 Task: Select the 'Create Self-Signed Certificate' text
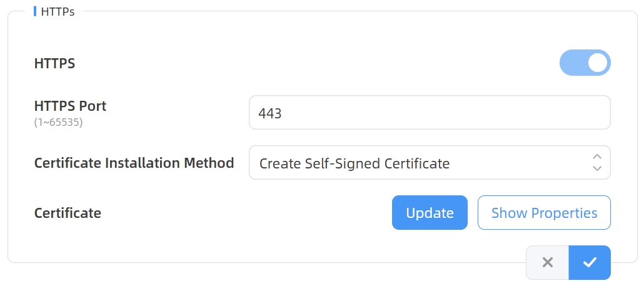355,163
